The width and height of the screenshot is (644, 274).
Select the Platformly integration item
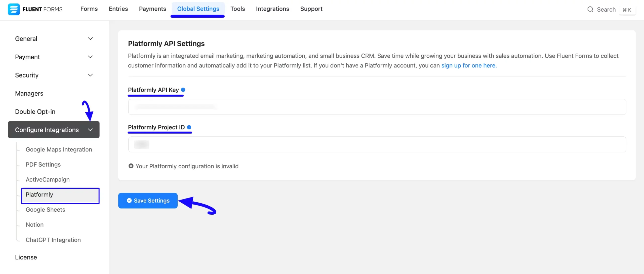60,196
